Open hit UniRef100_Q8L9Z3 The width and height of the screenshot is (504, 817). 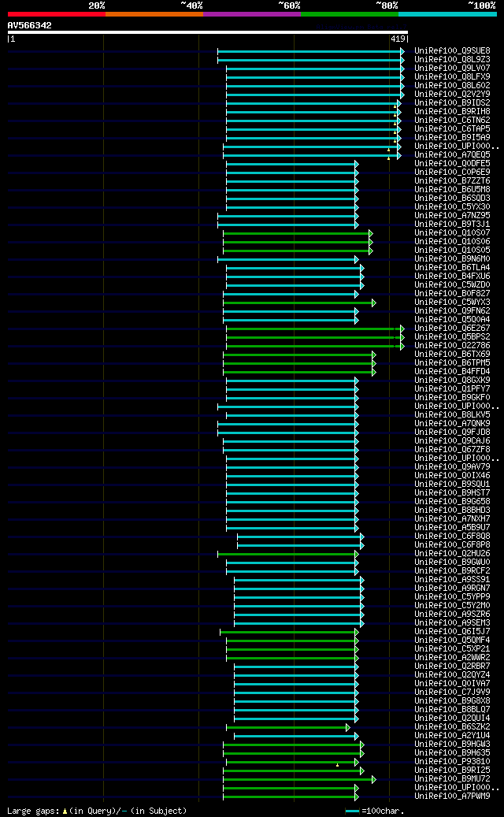(452, 59)
